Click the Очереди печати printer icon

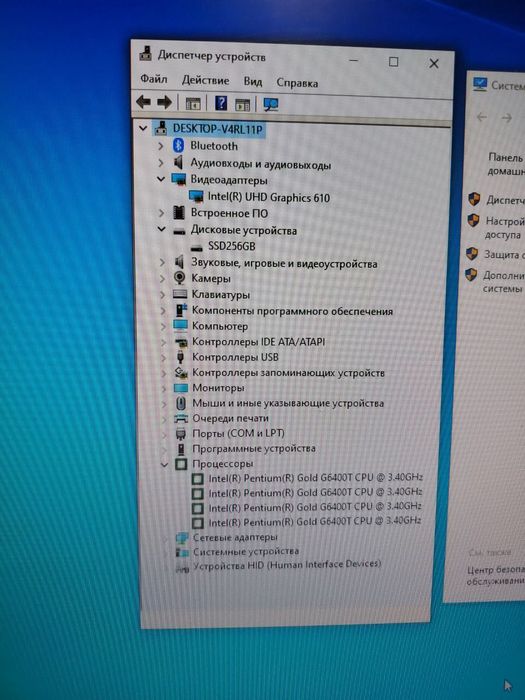coord(181,418)
